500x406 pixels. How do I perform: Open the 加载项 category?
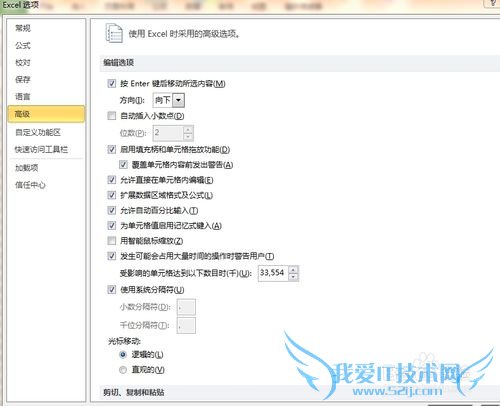[x=27, y=168]
